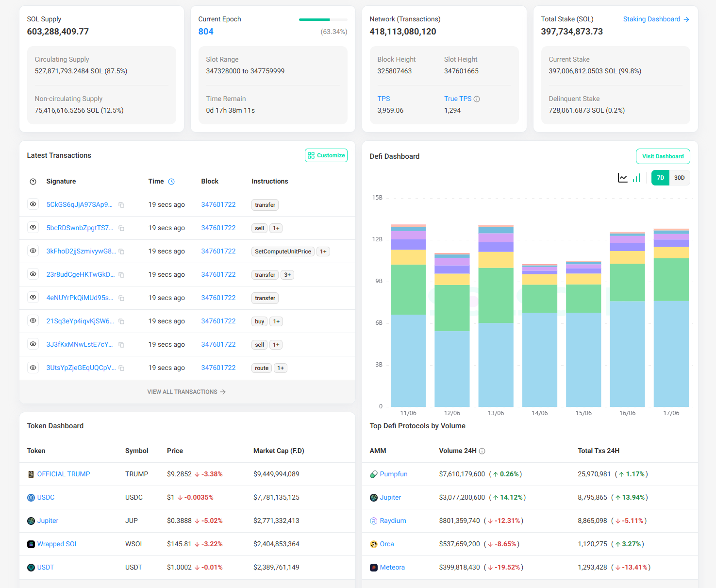Click the help icon beside Signature header

click(x=33, y=182)
